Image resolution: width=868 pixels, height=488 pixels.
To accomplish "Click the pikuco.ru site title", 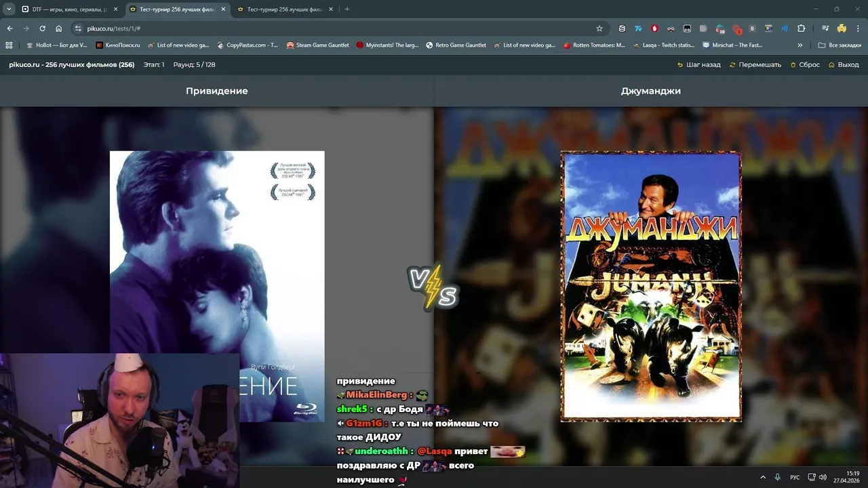I will [x=71, y=65].
